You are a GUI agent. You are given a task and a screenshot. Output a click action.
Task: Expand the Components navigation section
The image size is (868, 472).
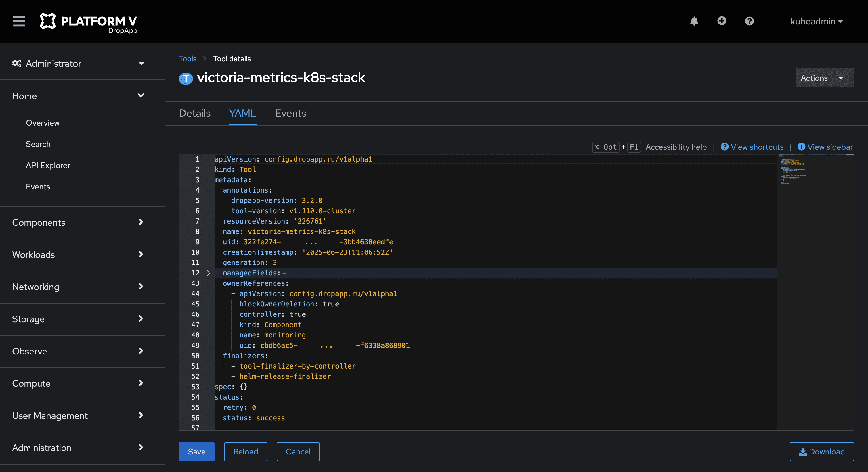(x=82, y=222)
